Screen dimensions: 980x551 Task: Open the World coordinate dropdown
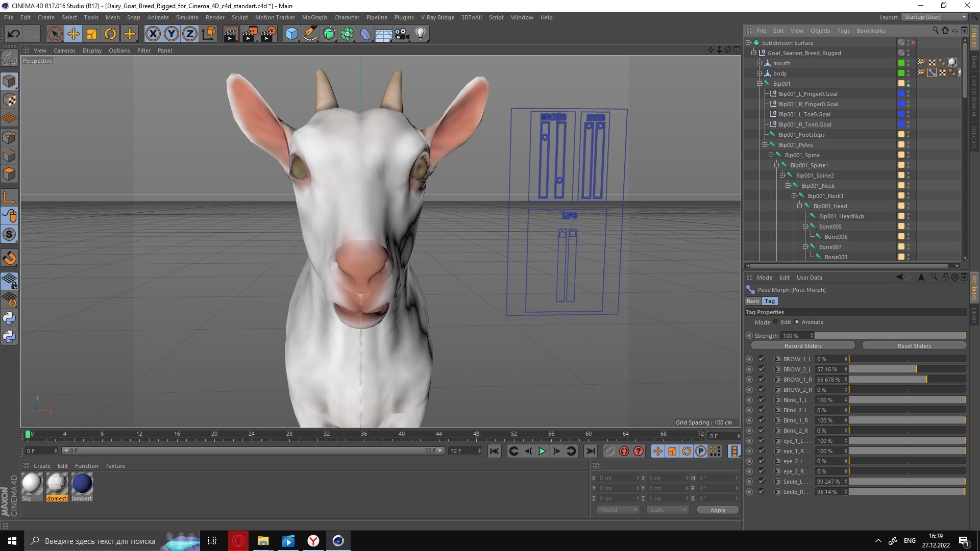(618, 510)
